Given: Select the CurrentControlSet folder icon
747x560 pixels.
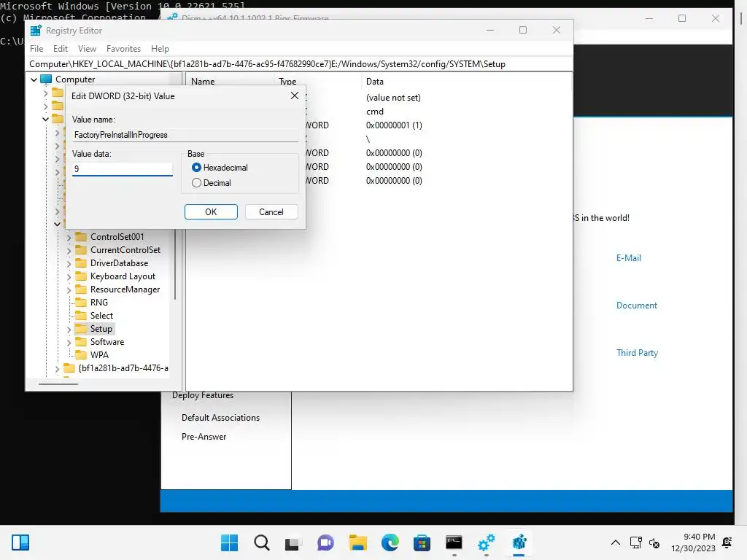Looking at the screenshot, I should click(82, 250).
